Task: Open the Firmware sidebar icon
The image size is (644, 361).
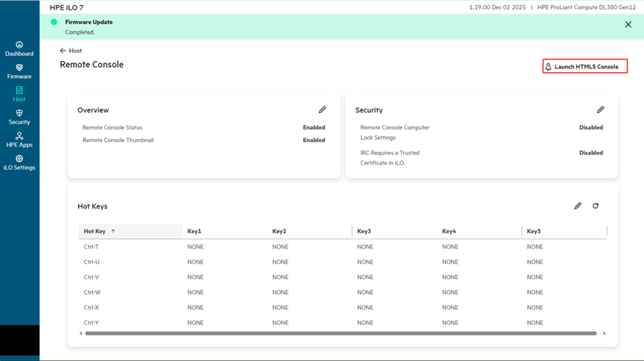Action: [x=19, y=68]
